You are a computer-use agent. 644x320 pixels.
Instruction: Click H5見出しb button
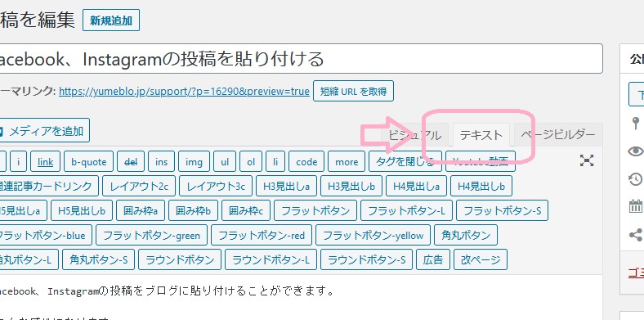[x=82, y=211]
